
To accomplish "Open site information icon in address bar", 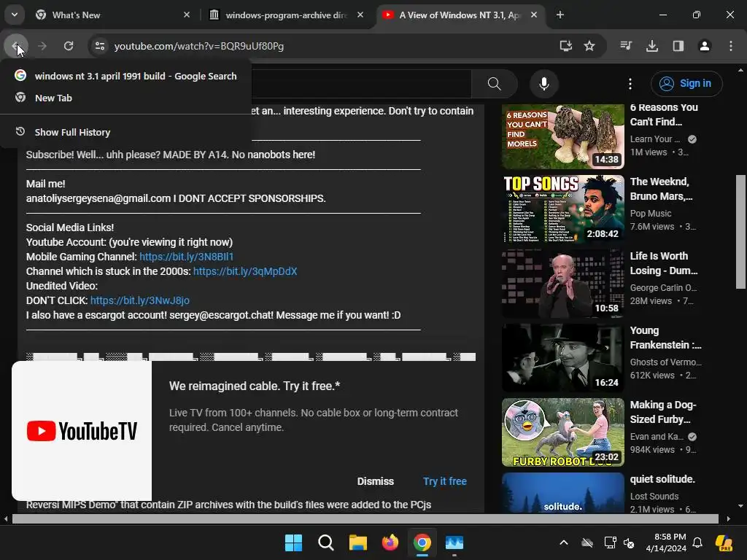I will pyautogui.click(x=99, y=46).
